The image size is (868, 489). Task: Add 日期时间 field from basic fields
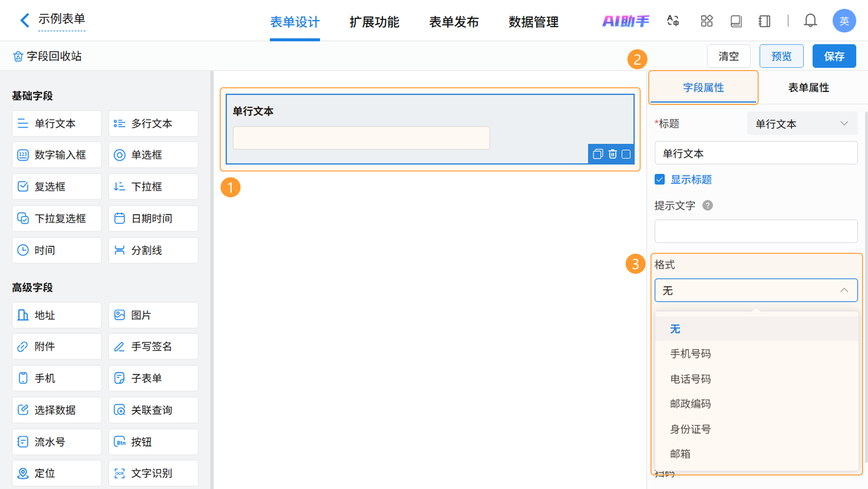tap(153, 218)
